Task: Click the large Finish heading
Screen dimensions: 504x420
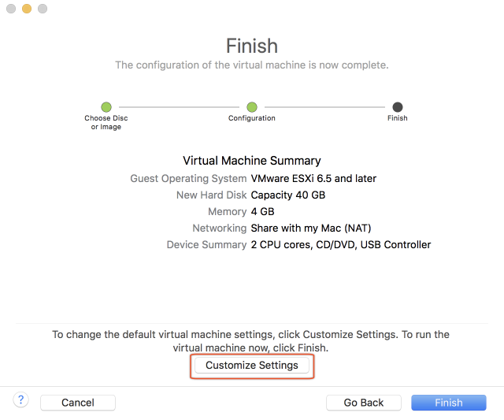Action: pos(252,46)
